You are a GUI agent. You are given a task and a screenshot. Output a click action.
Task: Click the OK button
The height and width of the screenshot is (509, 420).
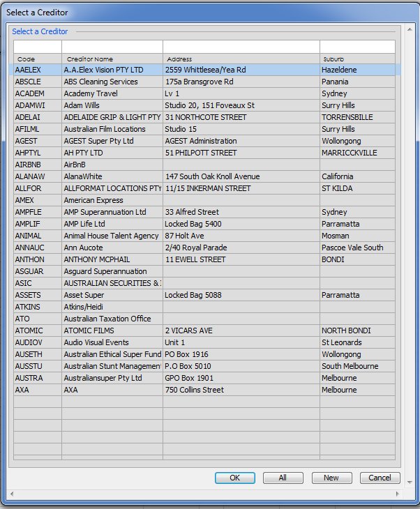pyautogui.click(x=234, y=478)
